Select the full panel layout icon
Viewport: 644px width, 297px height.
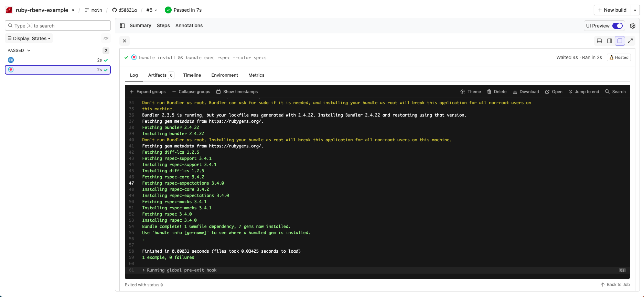point(620,41)
